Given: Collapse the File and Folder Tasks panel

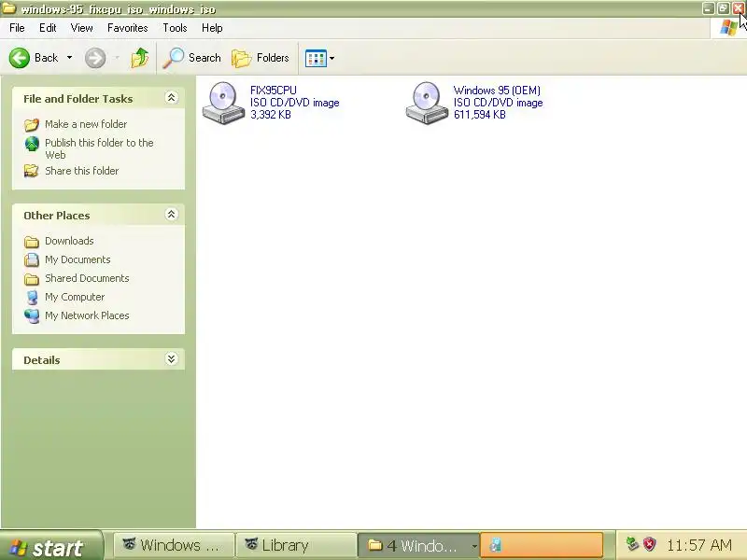Looking at the screenshot, I should pos(172,98).
